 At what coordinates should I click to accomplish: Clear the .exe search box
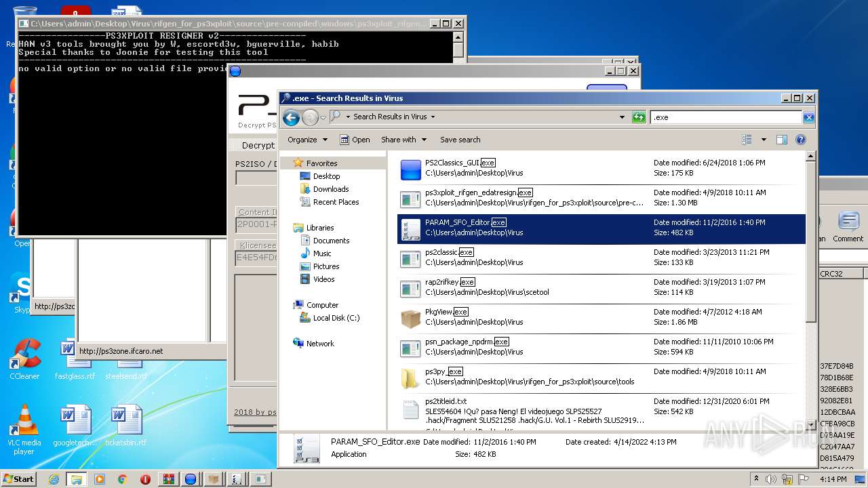coord(808,117)
